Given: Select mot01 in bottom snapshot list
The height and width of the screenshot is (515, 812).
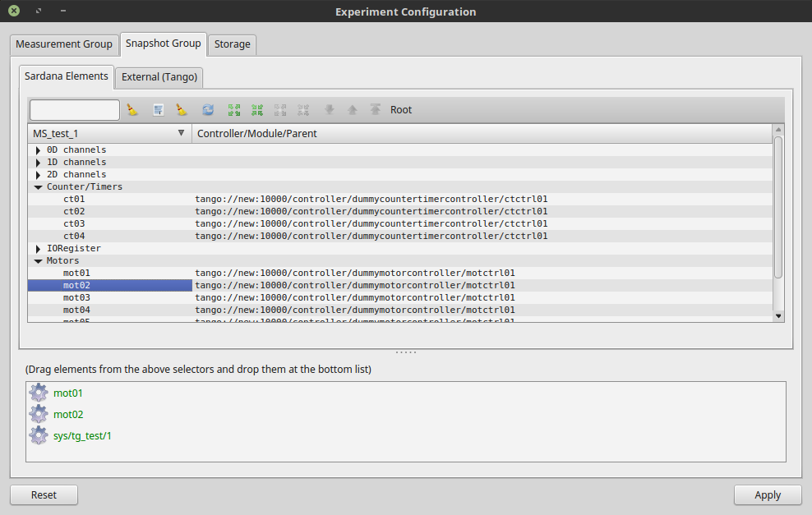Looking at the screenshot, I should (68, 393).
